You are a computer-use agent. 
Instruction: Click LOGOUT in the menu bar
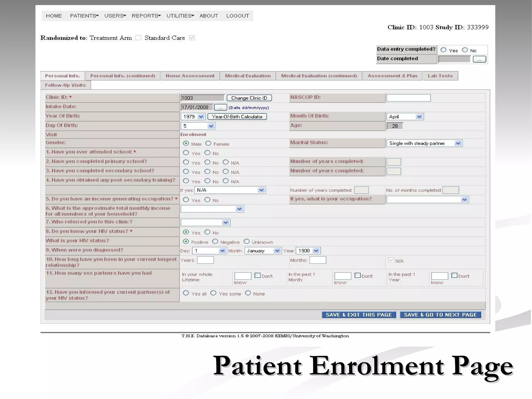tap(238, 16)
